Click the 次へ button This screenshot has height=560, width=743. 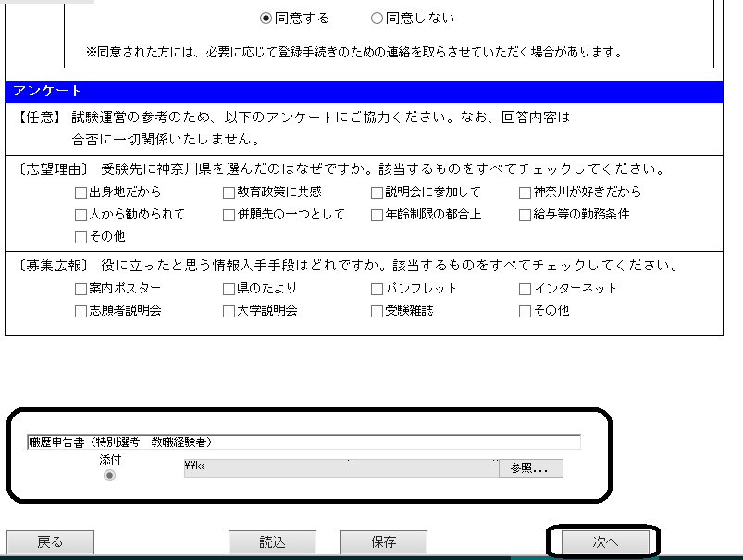tap(605, 542)
